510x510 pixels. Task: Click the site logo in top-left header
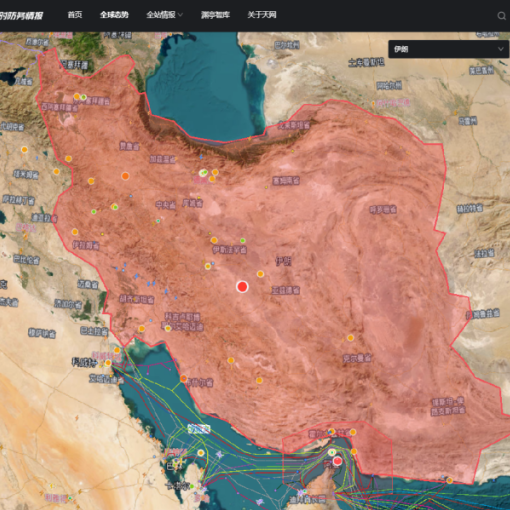21,15
